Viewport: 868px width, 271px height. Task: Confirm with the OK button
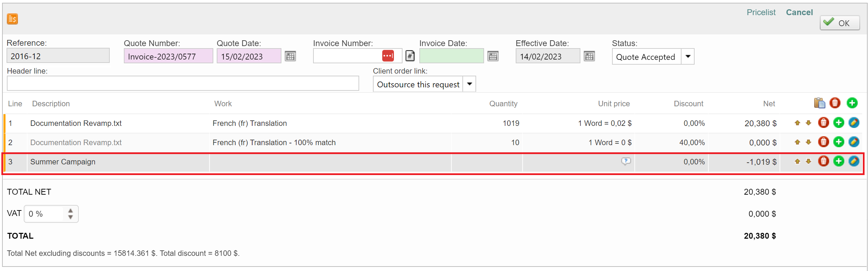[839, 23]
